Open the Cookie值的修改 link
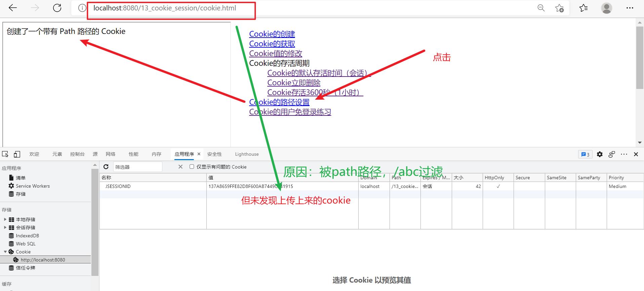 (x=276, y=53)
